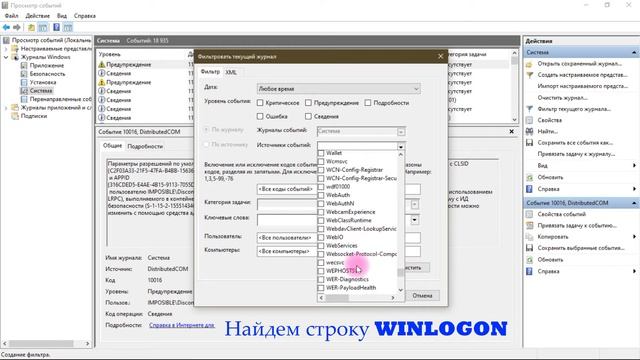Check the WER-PayloadHealth source checkbox
Viewport: 640px width, 360px height.
321,288
